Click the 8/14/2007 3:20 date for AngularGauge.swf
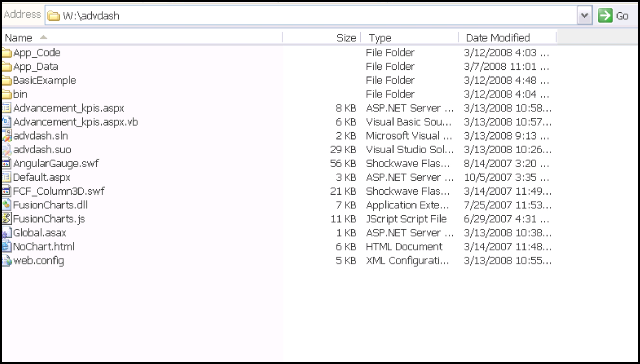640x364 pixels. pyautogui.click(x=506, y=164)
